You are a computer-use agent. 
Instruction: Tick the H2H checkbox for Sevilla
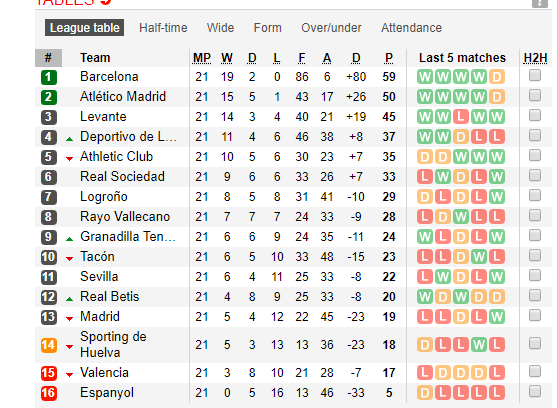coord(535,275)
